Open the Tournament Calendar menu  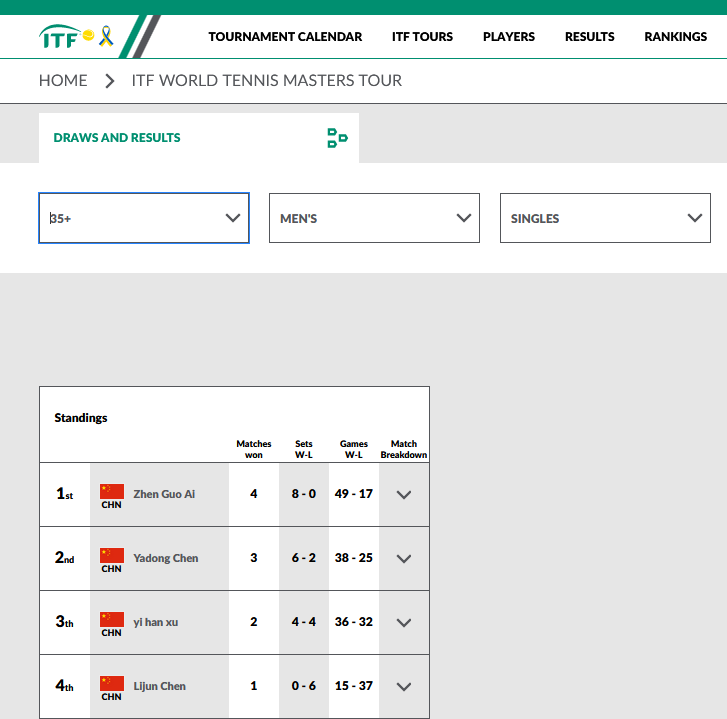(285, 37)
